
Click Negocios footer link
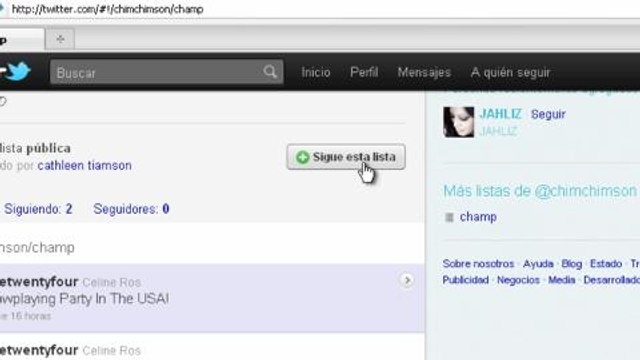(x=518, y=280)
